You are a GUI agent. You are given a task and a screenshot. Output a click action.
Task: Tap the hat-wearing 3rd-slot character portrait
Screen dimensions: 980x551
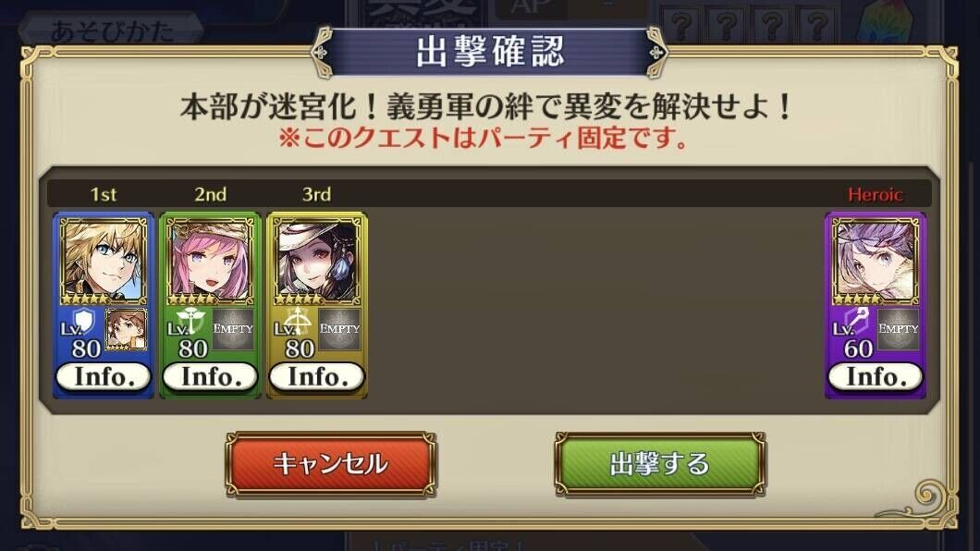(317, 261)
